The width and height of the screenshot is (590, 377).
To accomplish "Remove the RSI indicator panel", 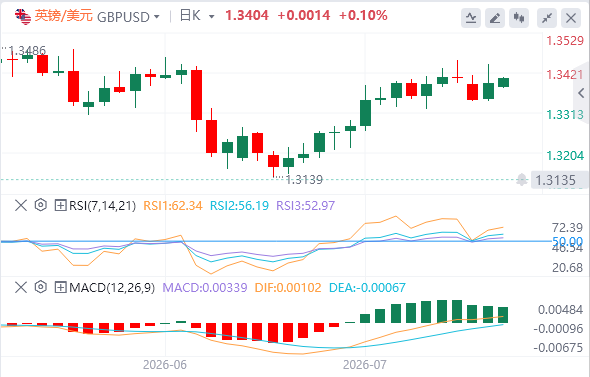I will (21, 205).
